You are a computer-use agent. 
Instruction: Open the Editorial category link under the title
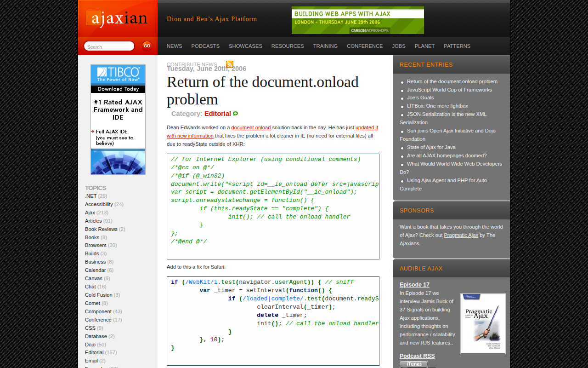coord(218,114)
